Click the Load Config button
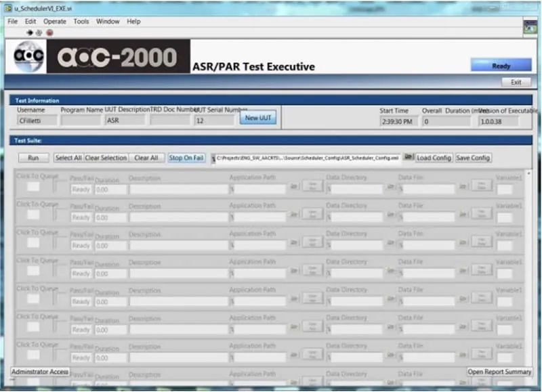The height and width of the screenshot is (392, 542). point(434,158)
